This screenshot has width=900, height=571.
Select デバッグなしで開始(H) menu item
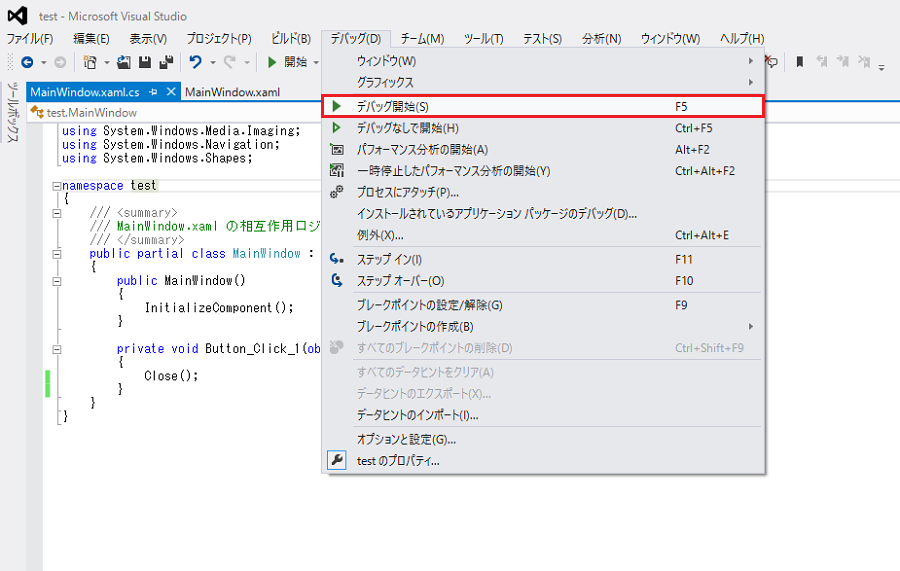coord(543,127)
